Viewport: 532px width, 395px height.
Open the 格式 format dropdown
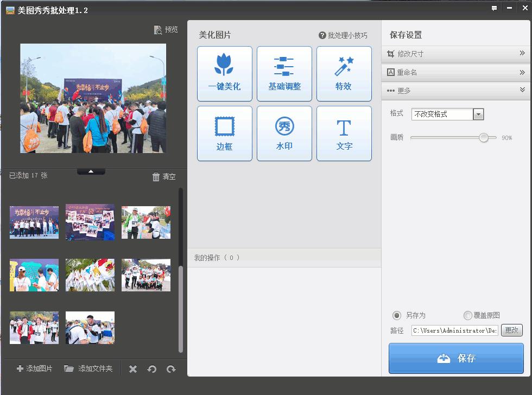pyautogui.click(x=478, y=114)
